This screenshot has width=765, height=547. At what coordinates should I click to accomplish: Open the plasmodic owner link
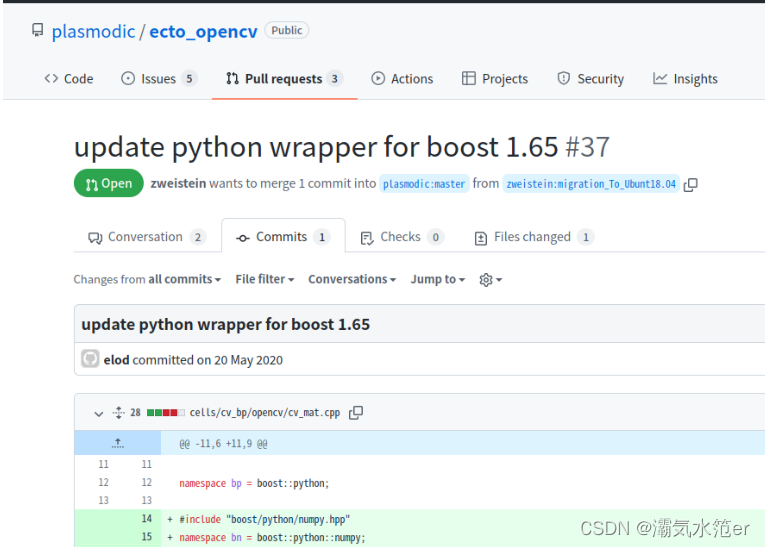pyautogui.click(x=93, y=31)
